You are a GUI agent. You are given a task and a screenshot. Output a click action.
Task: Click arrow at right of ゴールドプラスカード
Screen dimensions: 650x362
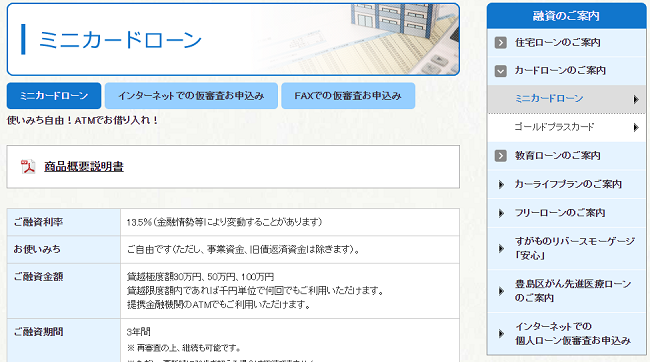click(636, 127)
